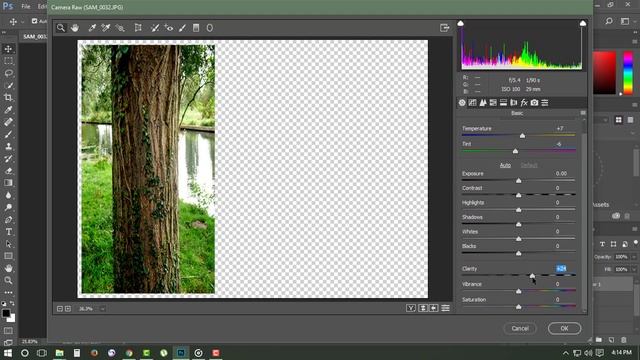Select the Camera Raw Zoom tool

tap(61, 28)
